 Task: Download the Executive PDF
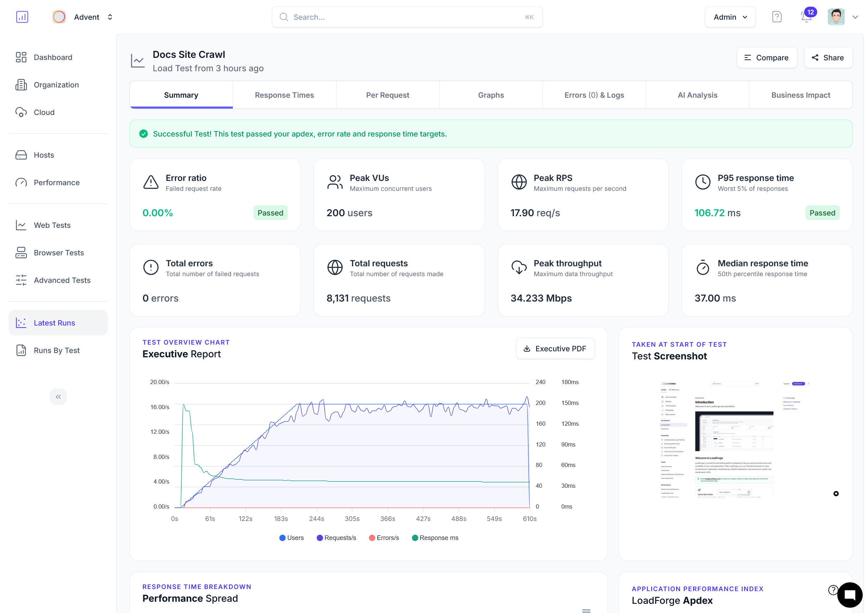(555, 349)
